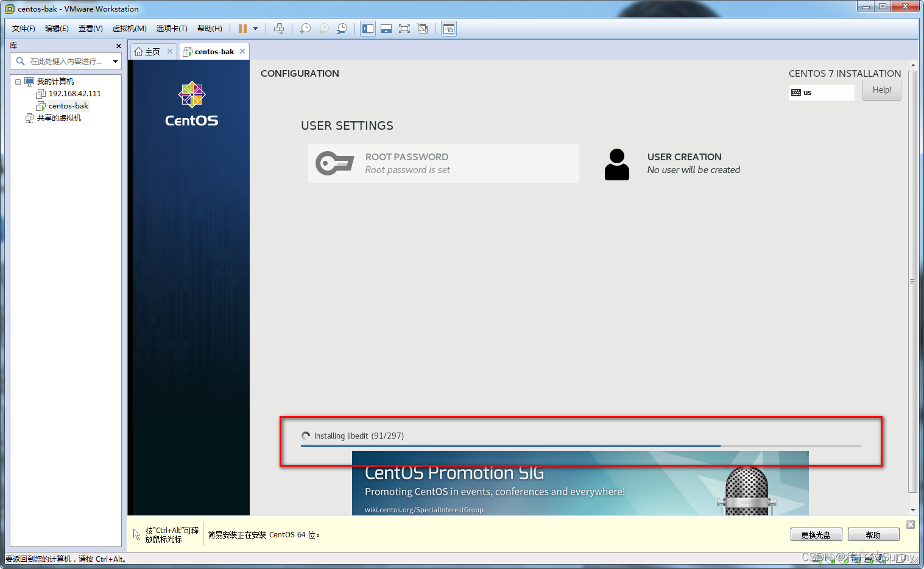Image resolution: width=924 pixels, height=569 pixels.
Task: Toggle the console view button
Action: coord(449,29)
